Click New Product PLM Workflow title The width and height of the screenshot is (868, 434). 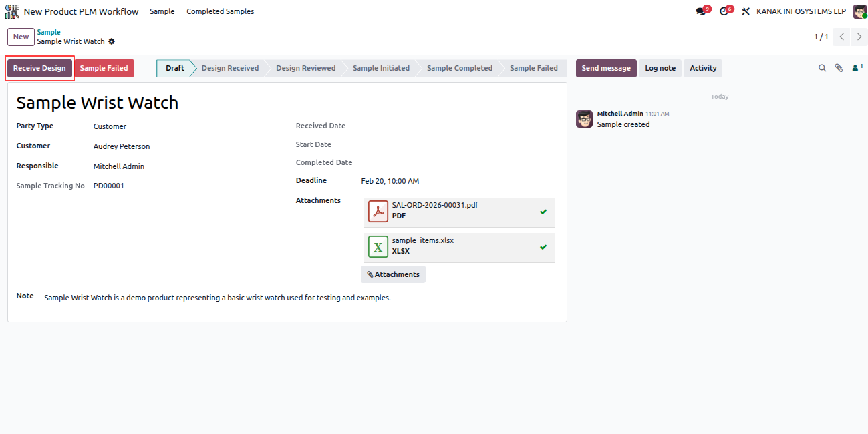point(82,11)
